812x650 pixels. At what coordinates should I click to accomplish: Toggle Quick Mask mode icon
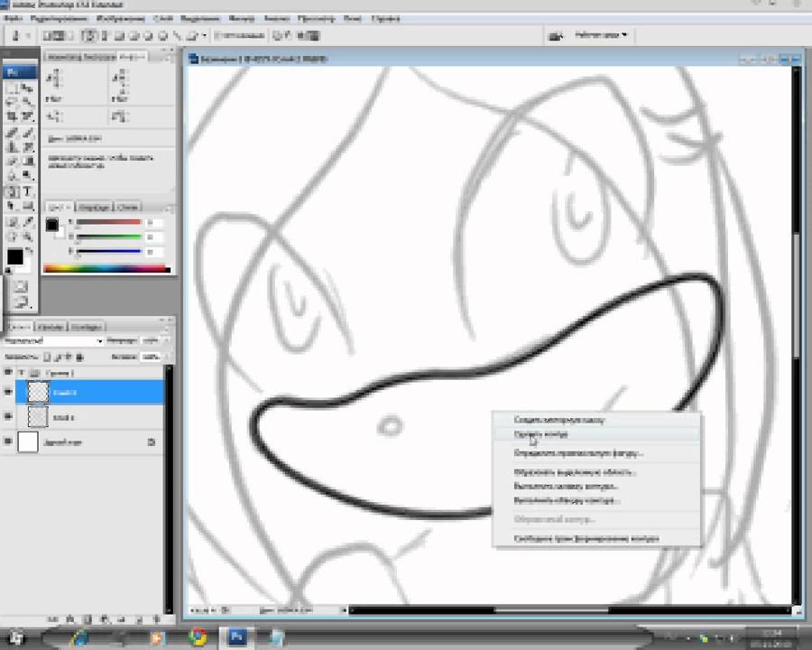click(20, 286)
